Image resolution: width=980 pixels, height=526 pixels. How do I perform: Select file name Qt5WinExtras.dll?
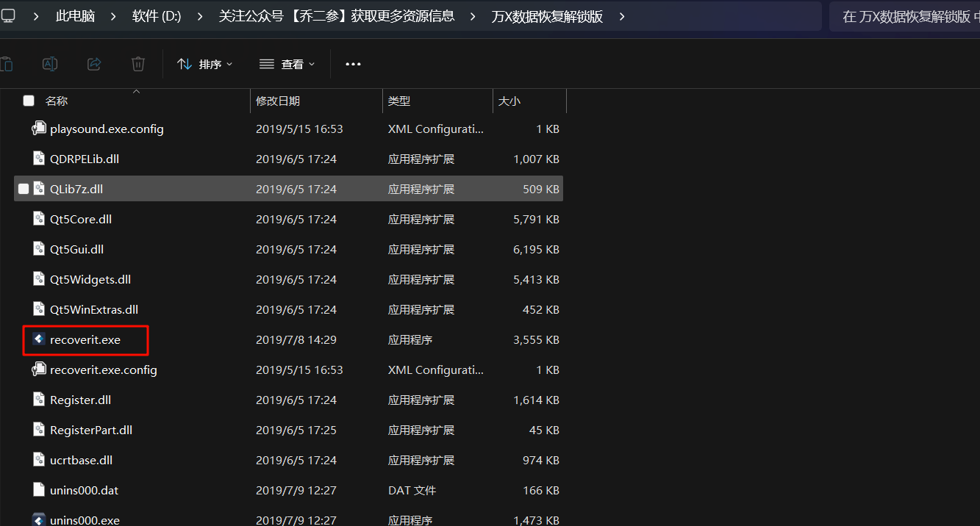(94, 309)
